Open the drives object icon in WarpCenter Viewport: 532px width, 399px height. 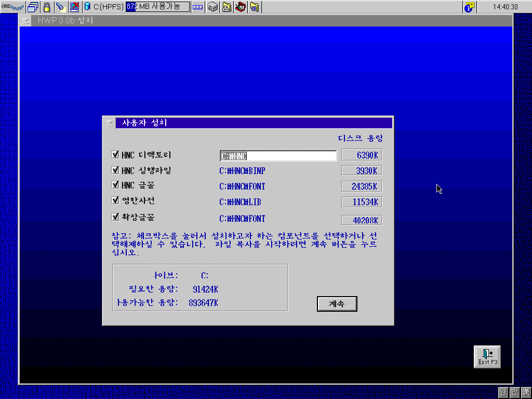(212, 7)
